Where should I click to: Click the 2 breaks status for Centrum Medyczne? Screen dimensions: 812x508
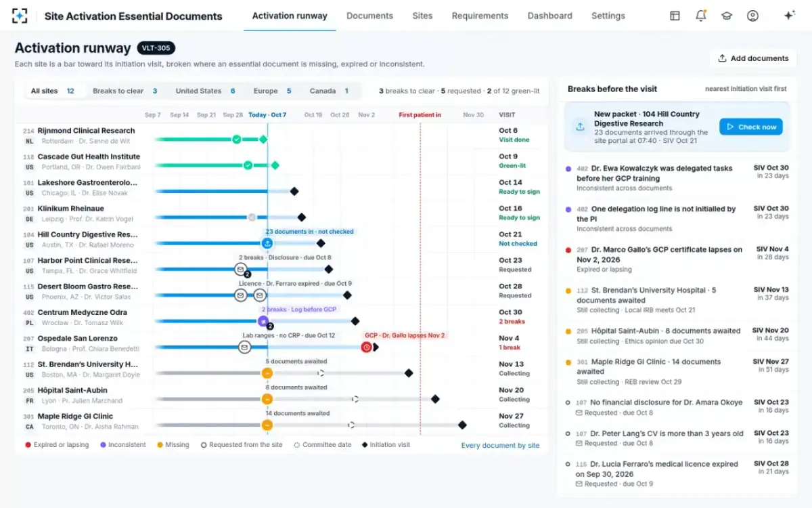512,322
